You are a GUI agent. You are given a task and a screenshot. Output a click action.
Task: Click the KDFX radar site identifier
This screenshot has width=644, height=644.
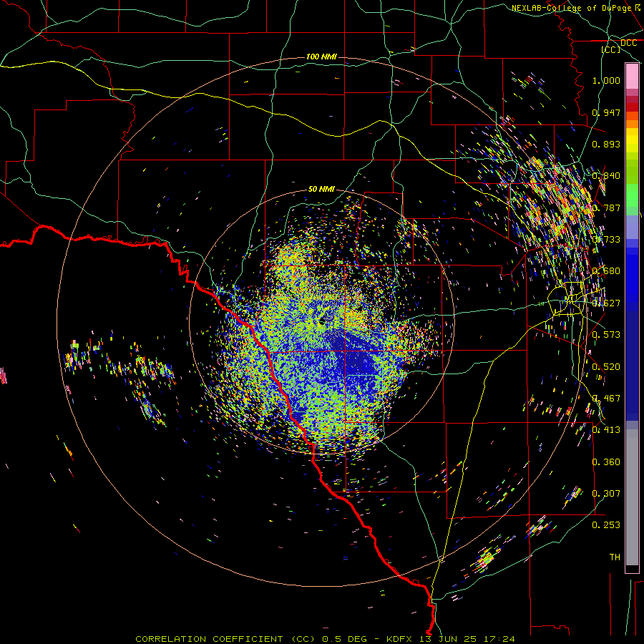point(399,639)
